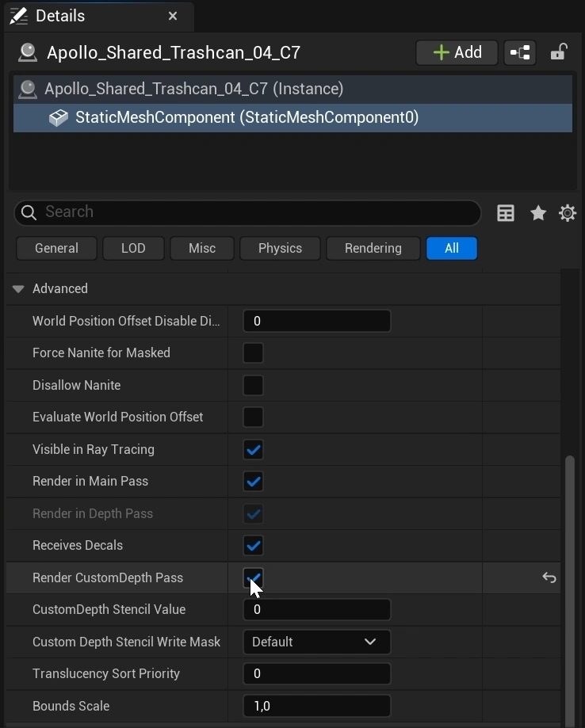The width and height of the screenshot is (585, 728).
Task: Select the All filter tab
Action: tap(452, 249)
